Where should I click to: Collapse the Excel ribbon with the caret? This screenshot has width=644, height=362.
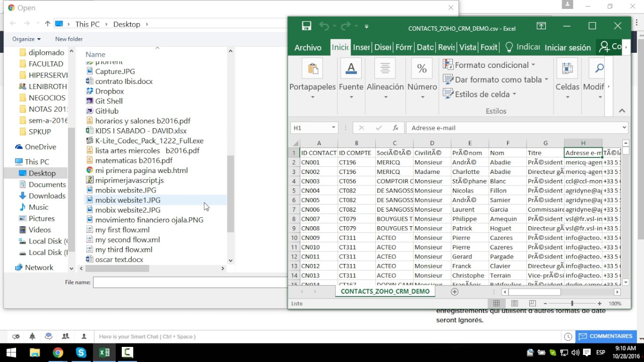pyautogui.click(x=622, y=111)
